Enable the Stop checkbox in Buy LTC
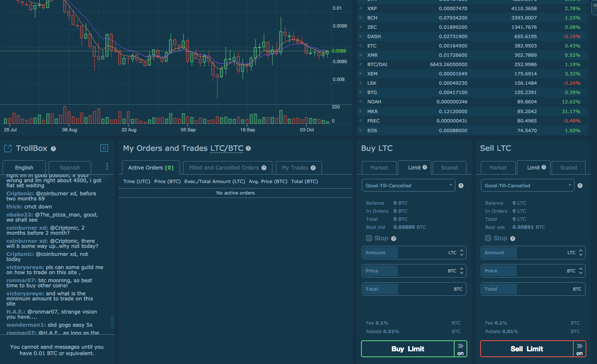This screenshot has width=597, height=364. [x=369, y=238]
